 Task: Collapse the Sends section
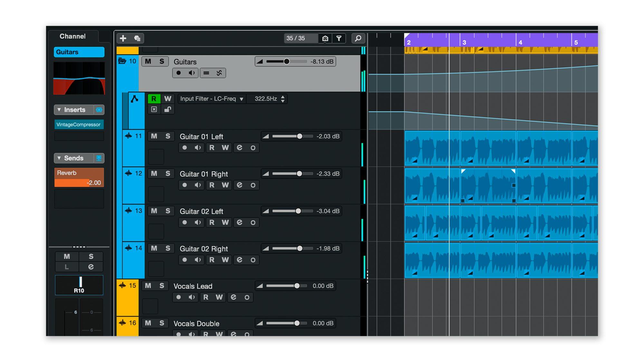(x=59, y=158)
